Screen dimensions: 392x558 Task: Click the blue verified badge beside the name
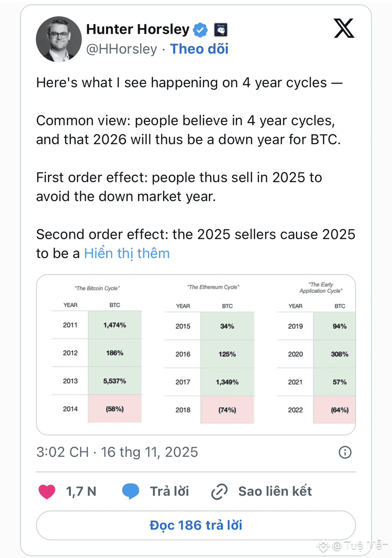tap(200, 30)
